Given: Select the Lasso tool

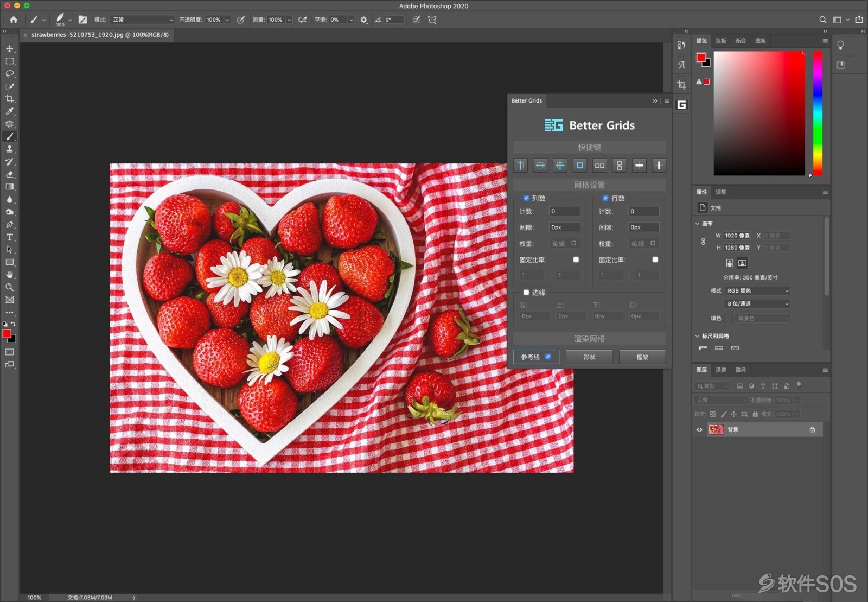Looking at the screenshot, I should pyautogui.click(x=9, y=74).
